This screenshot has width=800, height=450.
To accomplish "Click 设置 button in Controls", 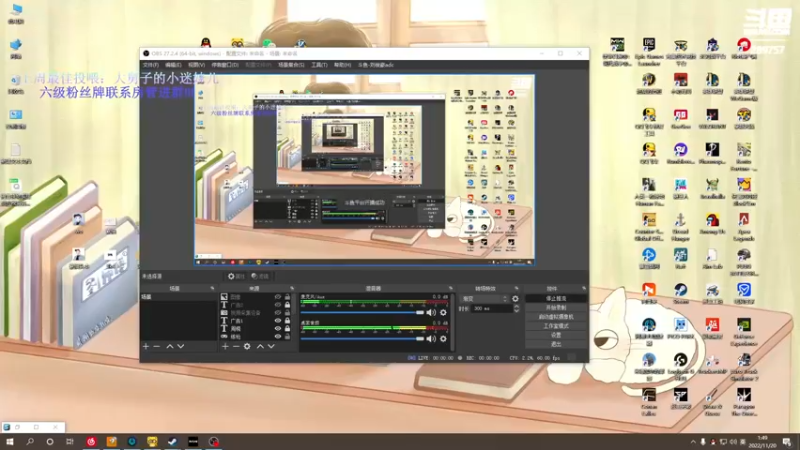I will 556,335.
